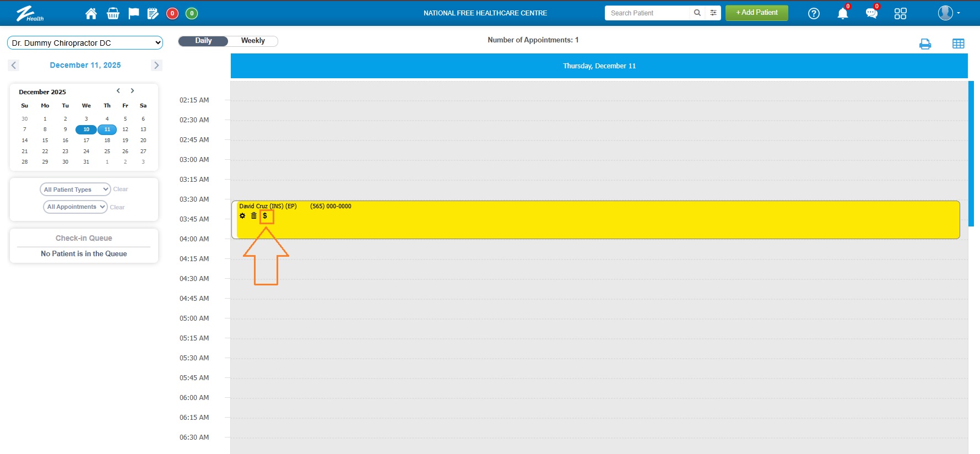The width and height of the screenshot is (980, 454).
Task: Open the chat messages icon
Action: [871, 13]
